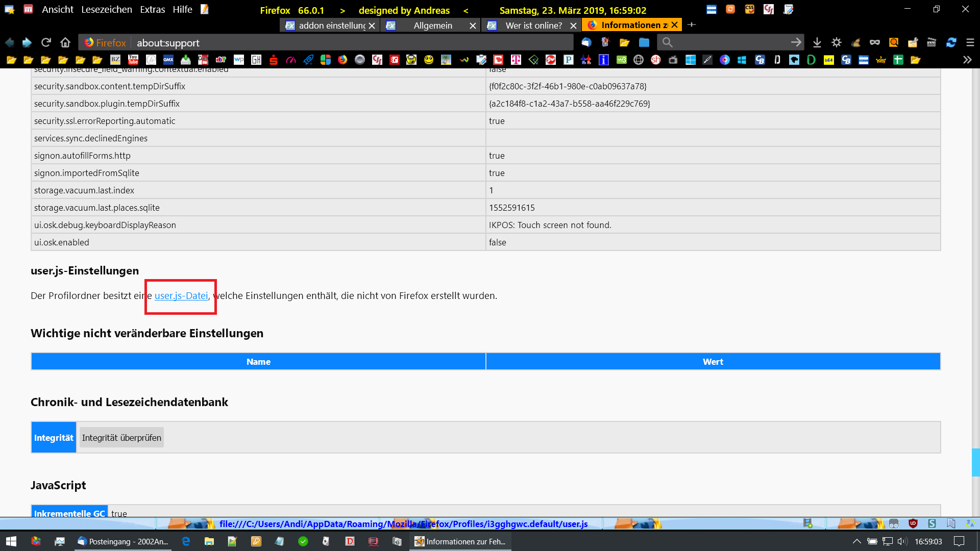Click the reload page icon
Image resolution: width=980 pixels, height=551 pixels.
point(46,42)
